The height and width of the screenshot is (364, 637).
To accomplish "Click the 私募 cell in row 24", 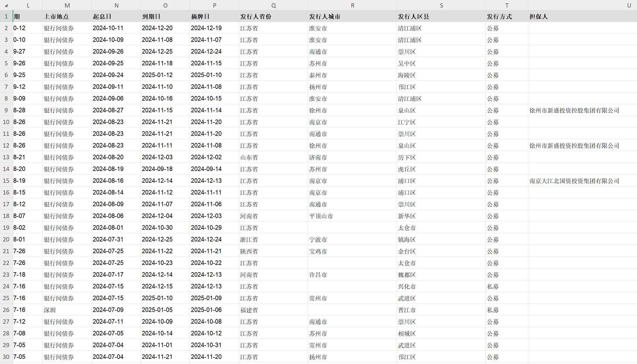I will pyautogui.click(x=493, y=286).
